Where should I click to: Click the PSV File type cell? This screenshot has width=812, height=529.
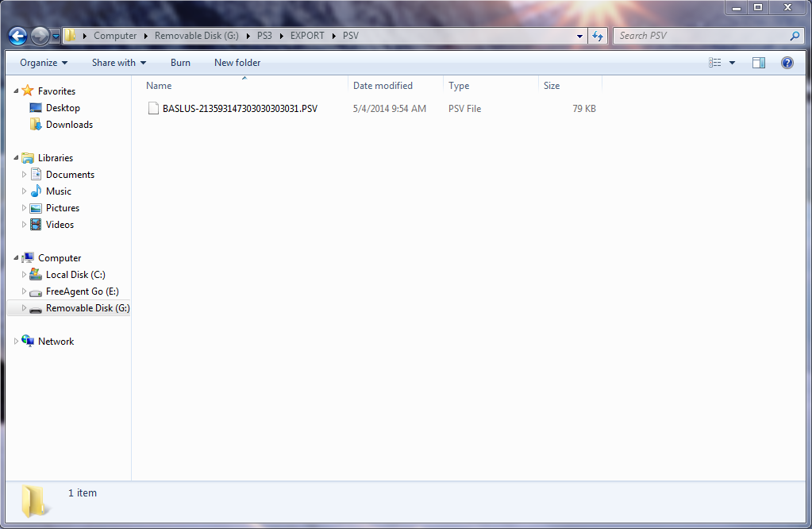[464, 108]
